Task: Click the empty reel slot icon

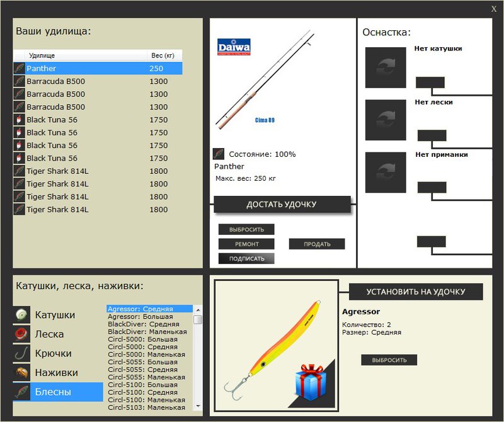Action: [x=386, y=67]
